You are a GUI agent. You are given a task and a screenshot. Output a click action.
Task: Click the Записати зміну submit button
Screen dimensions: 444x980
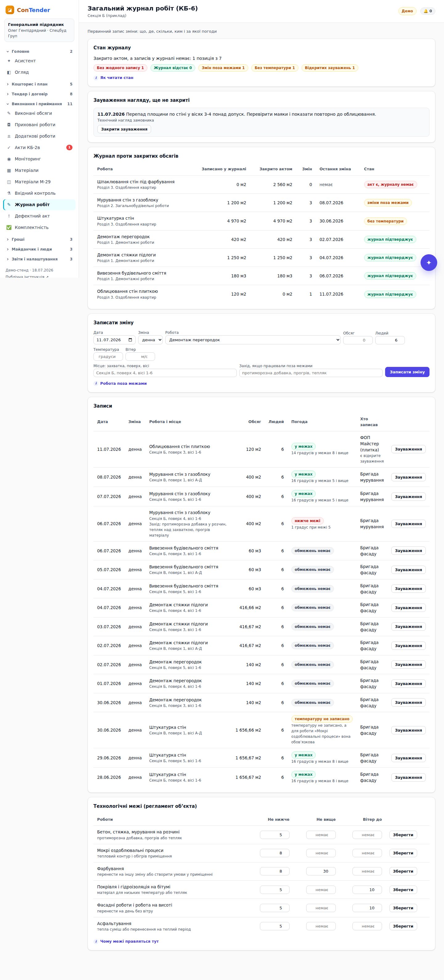[407, 372]
